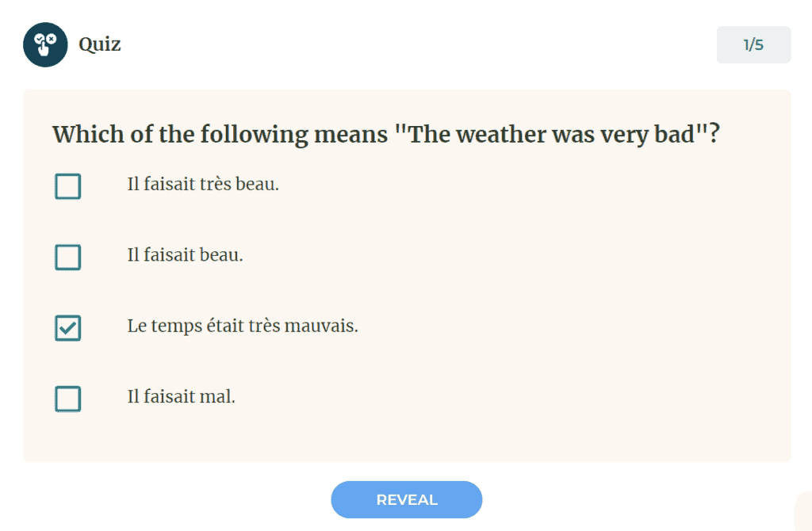Click the number "5" in the question counter
This screenshot has height=531, width=812.
tap(760, 44)
